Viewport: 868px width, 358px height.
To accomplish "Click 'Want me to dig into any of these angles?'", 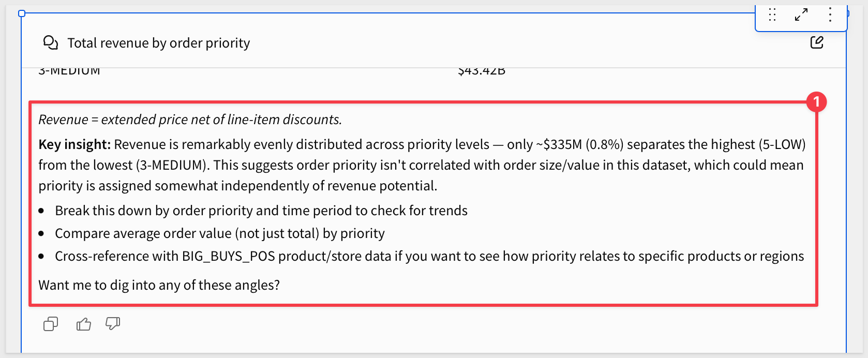I will [x=159, y=285].
